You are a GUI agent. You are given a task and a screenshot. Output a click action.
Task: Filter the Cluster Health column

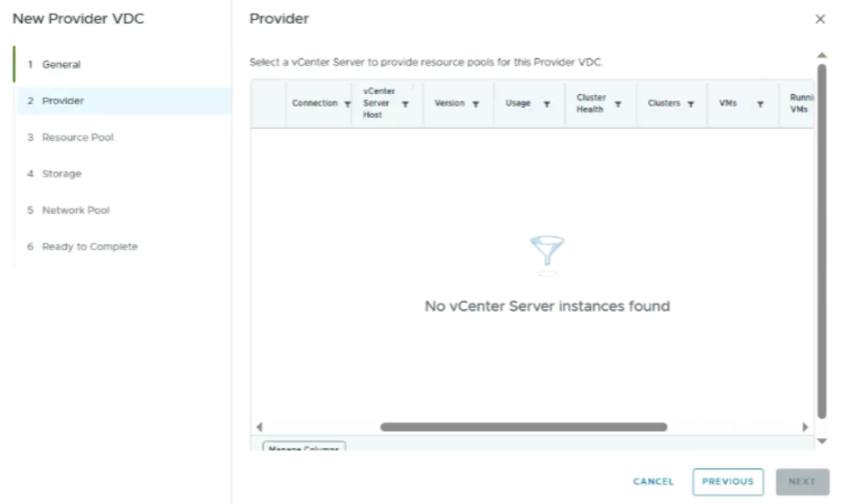coord(618,104)
